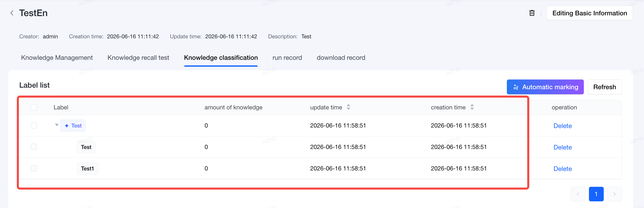Go to next page arrow

click(x=614, y=194)
